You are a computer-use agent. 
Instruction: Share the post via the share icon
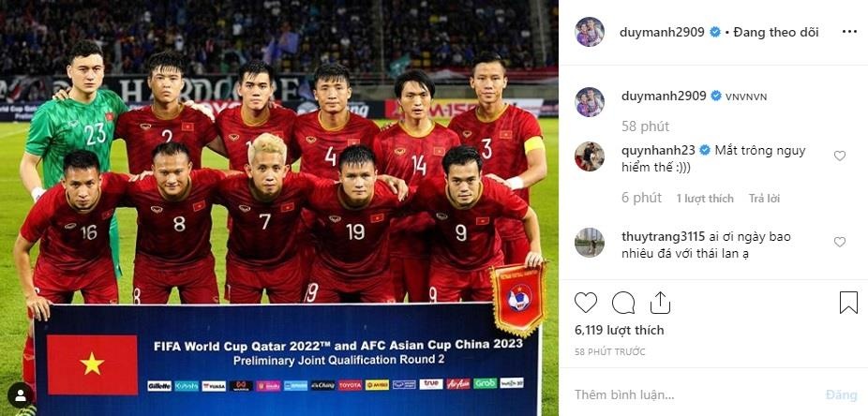point(660,303)
